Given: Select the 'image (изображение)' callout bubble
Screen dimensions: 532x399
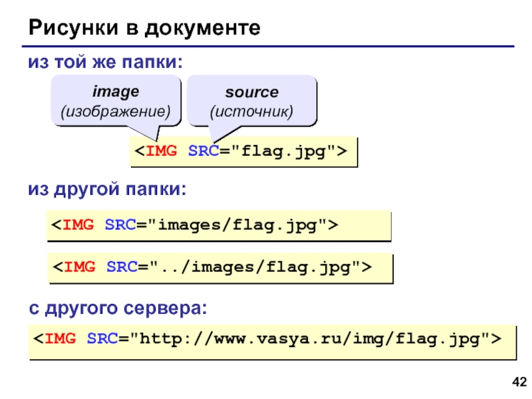Looking at the screenshot, I should [x=116, y=99].
